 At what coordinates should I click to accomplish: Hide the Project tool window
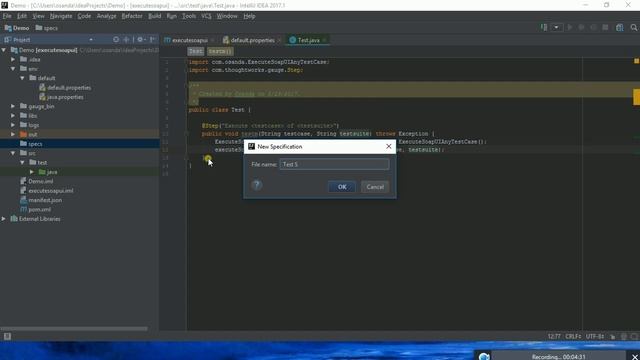click(x=152, y=40)
